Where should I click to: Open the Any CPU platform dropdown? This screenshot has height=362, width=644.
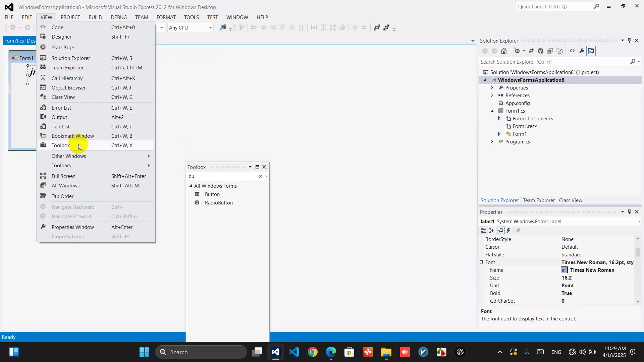210,28
